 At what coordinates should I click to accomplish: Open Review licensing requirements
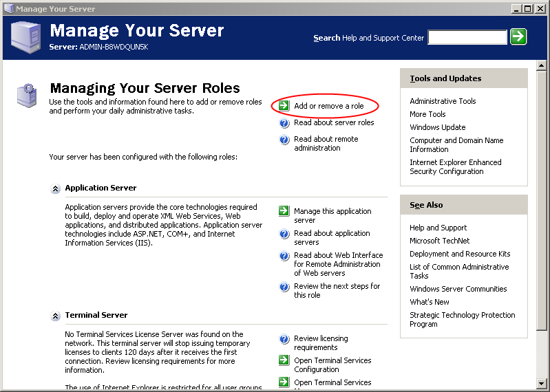pos(321,342)
